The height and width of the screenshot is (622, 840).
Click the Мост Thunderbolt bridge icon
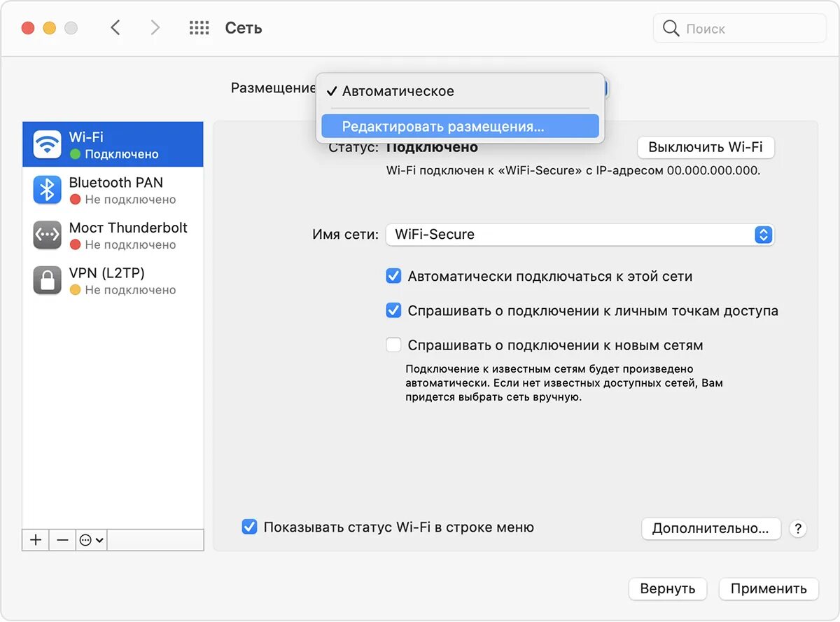coord(48,235)
